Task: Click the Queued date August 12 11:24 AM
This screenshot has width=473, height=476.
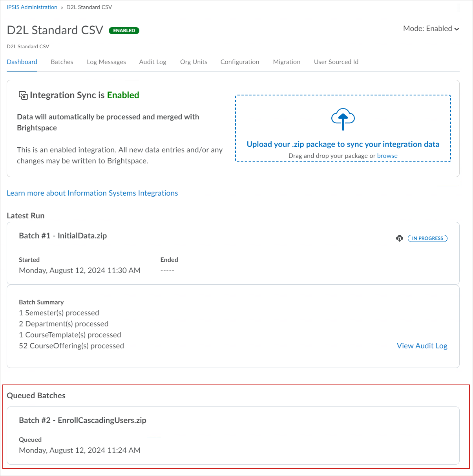Action: (80, 450)
